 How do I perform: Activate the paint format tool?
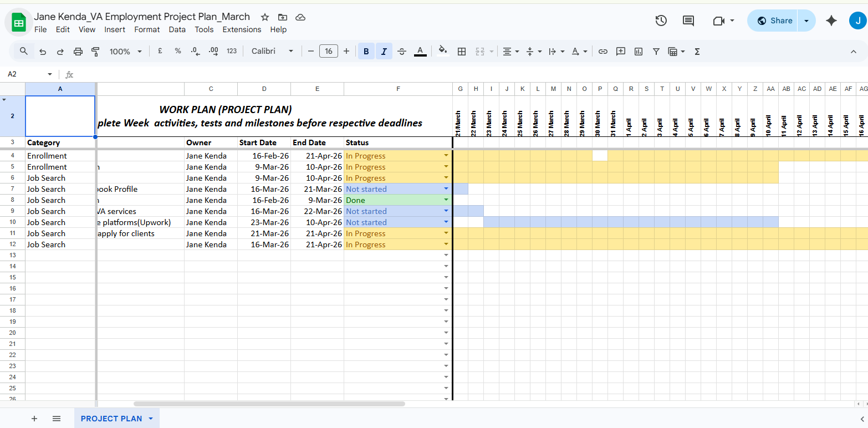point(95,52)
